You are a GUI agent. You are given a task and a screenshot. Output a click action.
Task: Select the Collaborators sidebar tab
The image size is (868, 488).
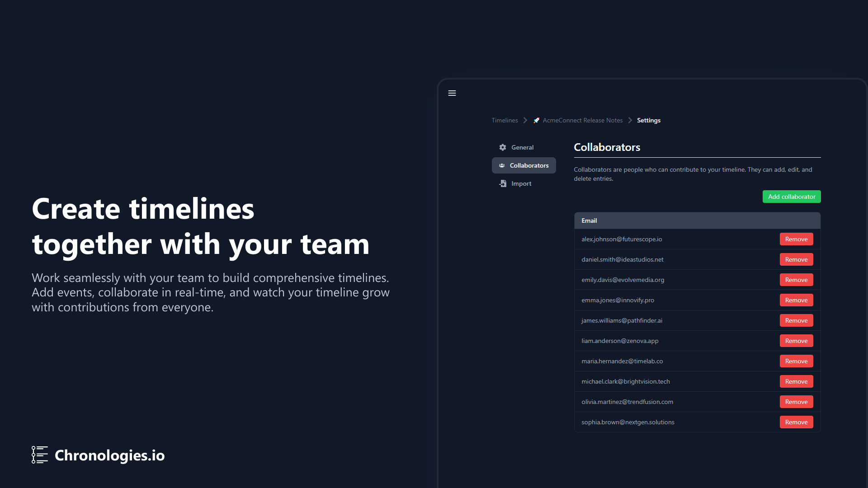click(x=529, y=165)
